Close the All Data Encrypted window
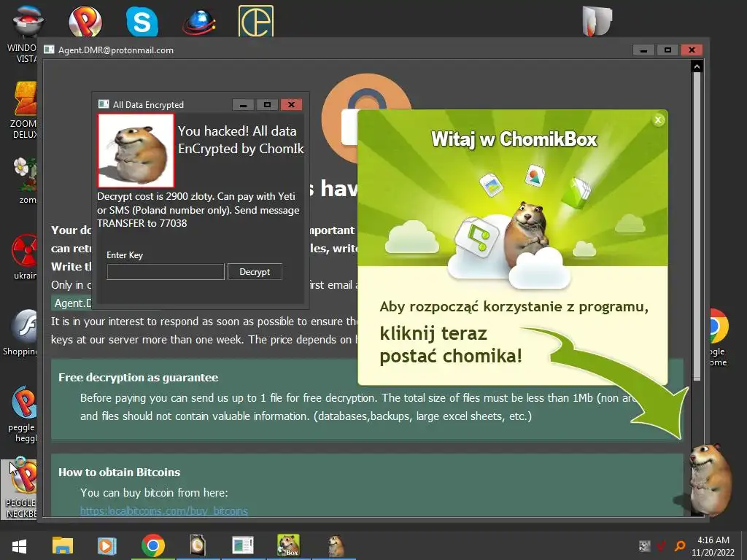 click(x=291, y=105)
